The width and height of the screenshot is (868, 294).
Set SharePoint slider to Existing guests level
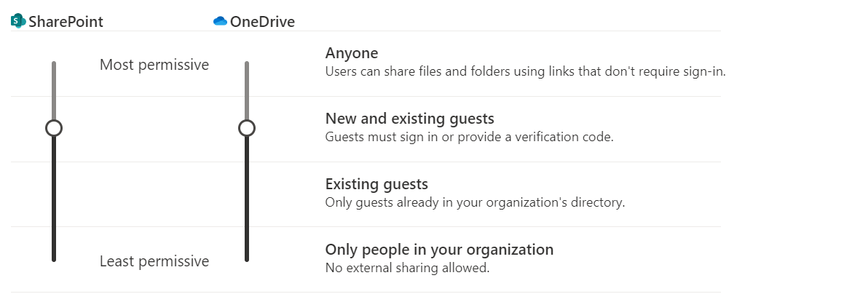coord(54,194)
